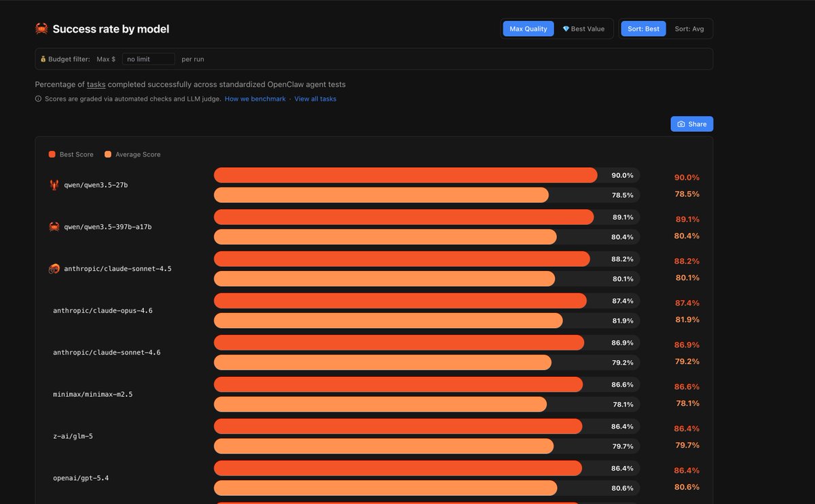
Task: Click the info icon before Scores are graded
Action: point(38,99)
